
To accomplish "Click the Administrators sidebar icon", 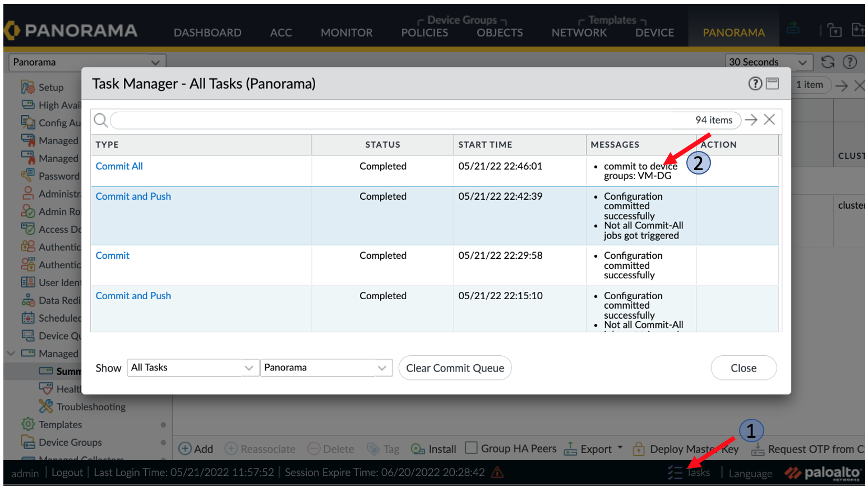I will pyautogui.click(x=28, y=194).
